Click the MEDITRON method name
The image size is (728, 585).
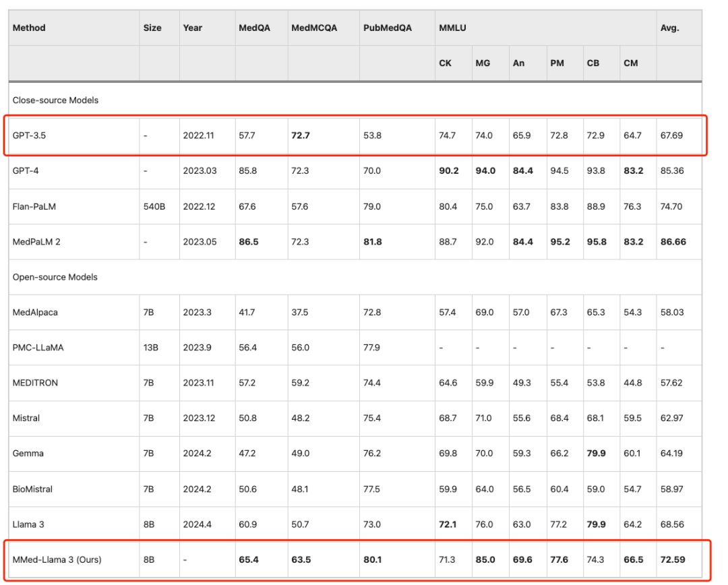pyautogui.click(x=35, y=383)
